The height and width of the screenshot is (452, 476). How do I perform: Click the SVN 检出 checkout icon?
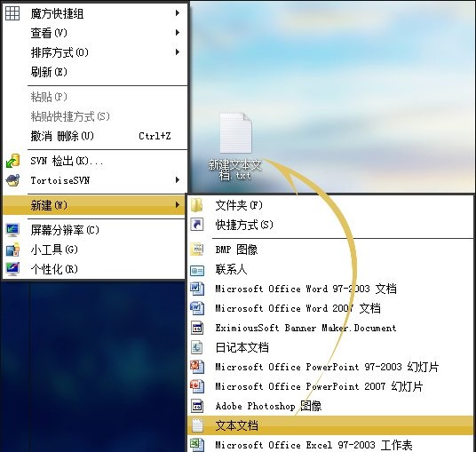12,161
